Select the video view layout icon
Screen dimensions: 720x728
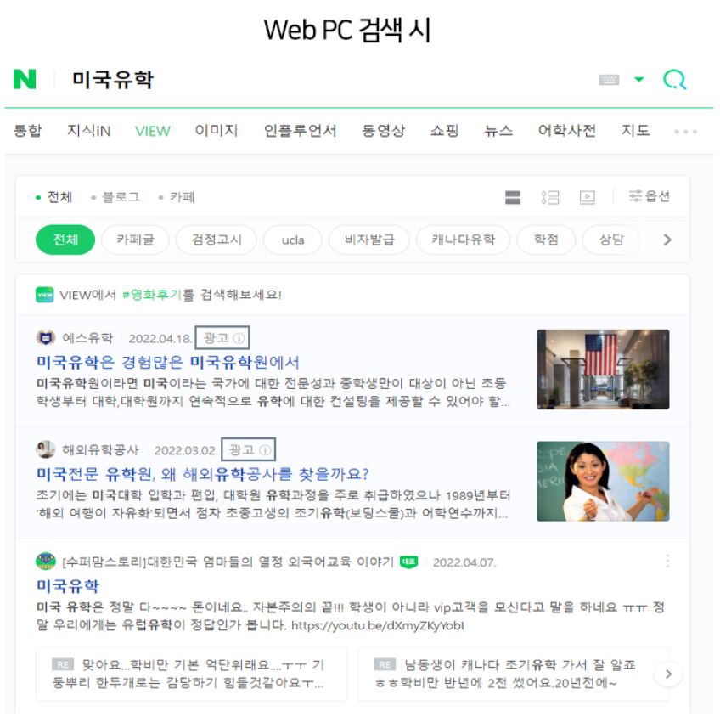[x=588, y=197]
